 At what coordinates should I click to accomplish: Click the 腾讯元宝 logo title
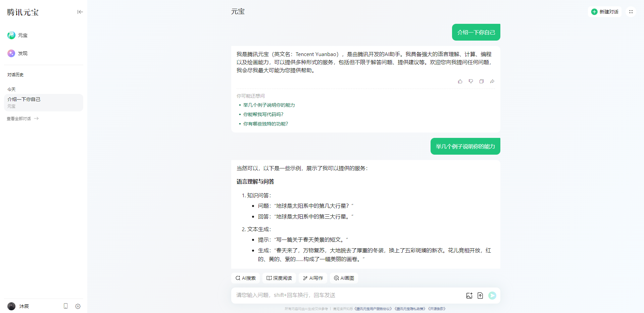tap(23, 12)
